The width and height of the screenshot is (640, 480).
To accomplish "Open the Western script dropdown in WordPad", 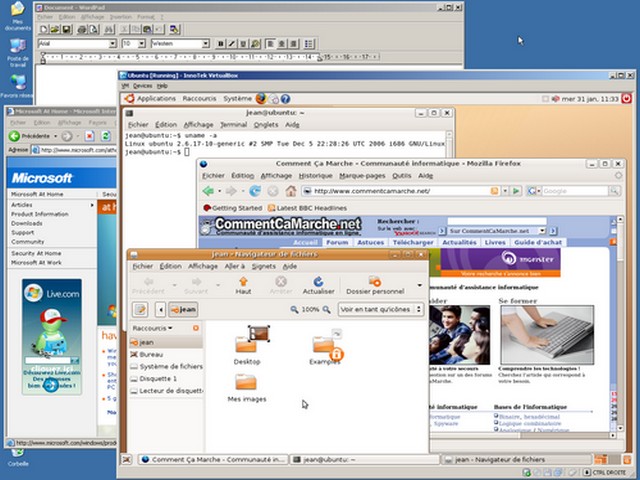I will (x=206, y=44).
